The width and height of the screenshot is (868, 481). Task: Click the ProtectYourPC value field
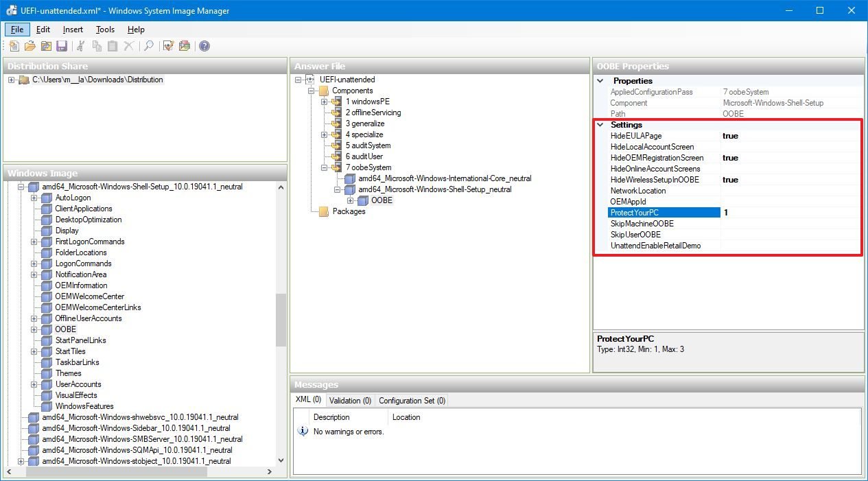click(x=790, y=213)
